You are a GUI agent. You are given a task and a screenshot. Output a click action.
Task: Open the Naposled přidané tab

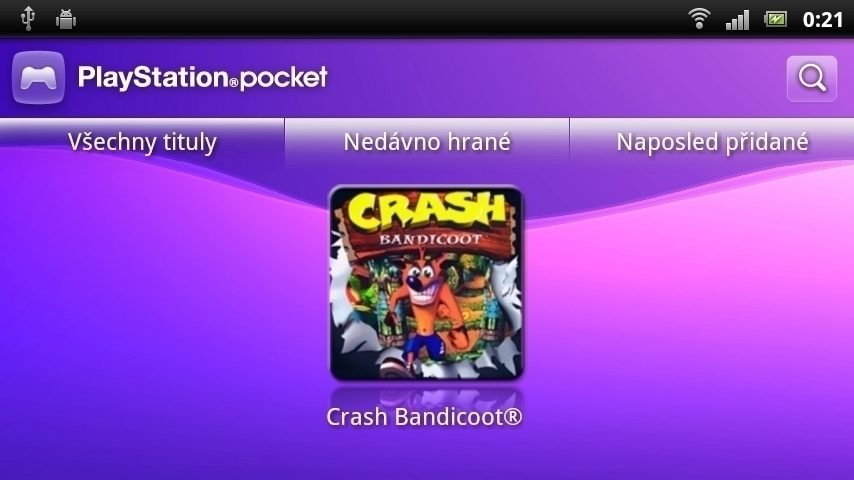[x=712, y=142]
